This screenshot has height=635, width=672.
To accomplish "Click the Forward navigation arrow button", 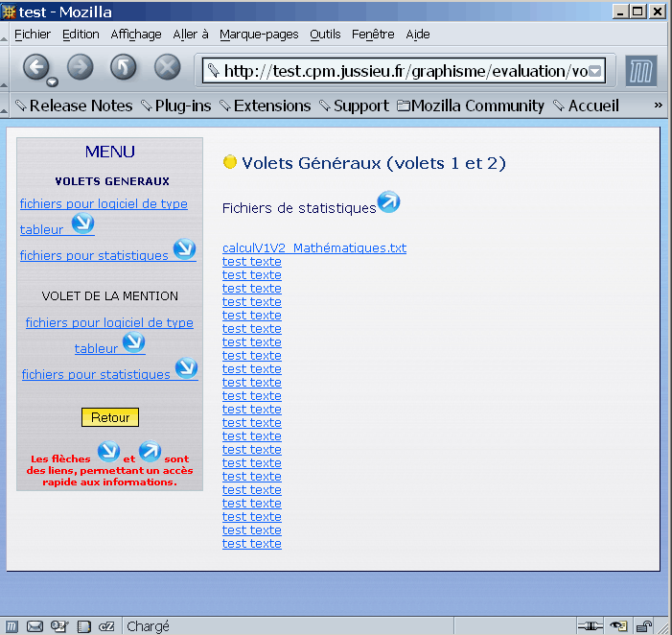I will [81, 67].
